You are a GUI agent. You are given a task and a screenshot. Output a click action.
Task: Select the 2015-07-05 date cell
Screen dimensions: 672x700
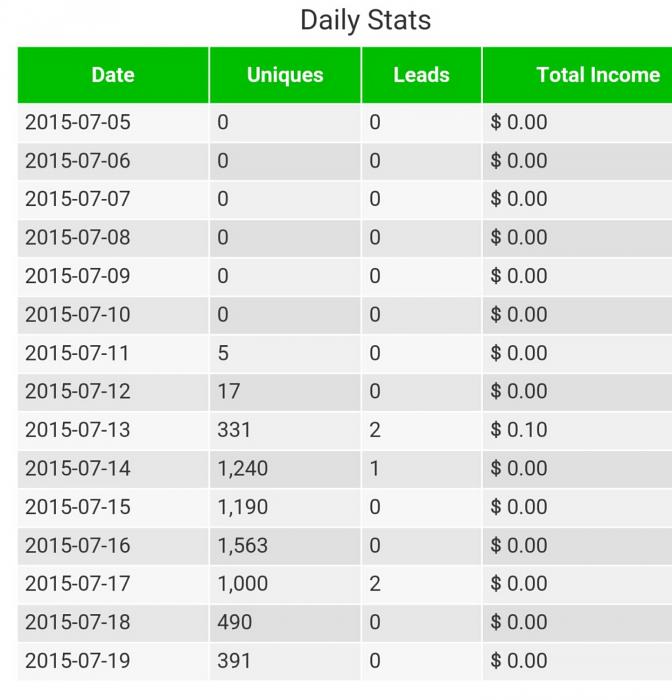click(x=113, y=122)
